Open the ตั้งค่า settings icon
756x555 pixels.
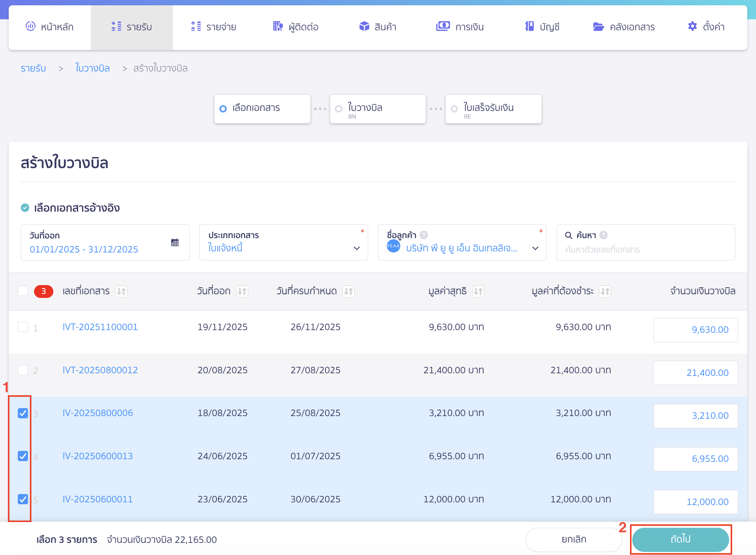click(x=692, y=27)
